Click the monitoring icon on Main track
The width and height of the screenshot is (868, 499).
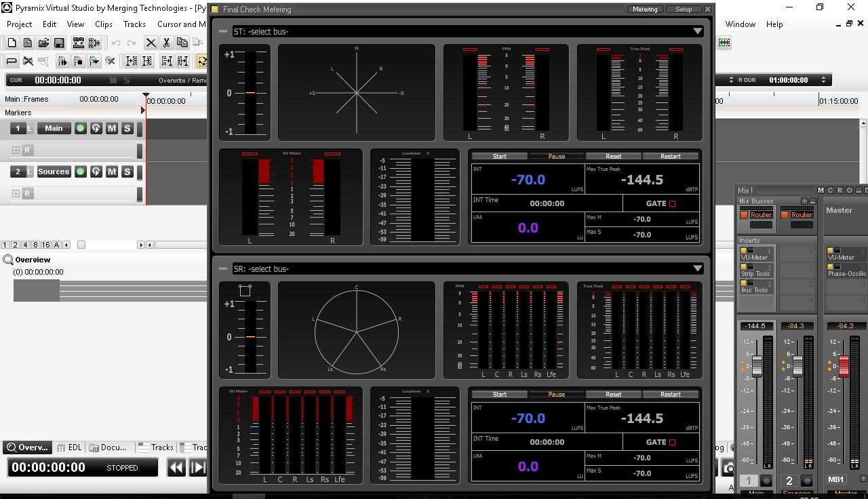(x=96, y=128)
